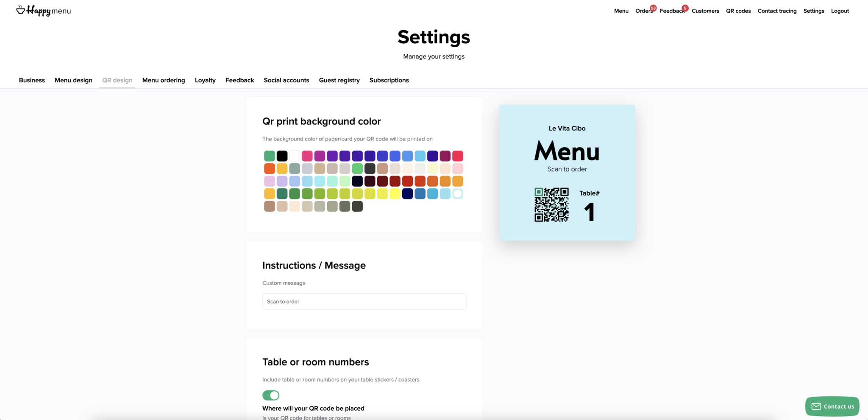
Task: Open the Menu design tab
Action: coord(73,80)
